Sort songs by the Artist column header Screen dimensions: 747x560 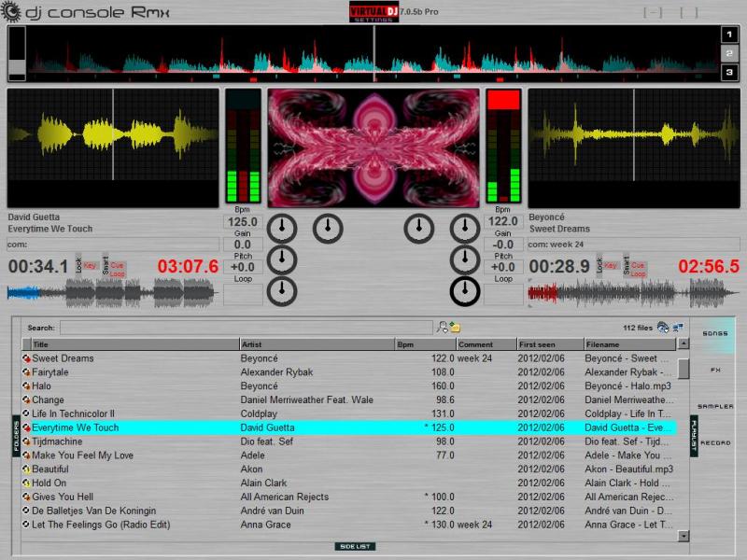pyautogui.click(x=317, y=344)
